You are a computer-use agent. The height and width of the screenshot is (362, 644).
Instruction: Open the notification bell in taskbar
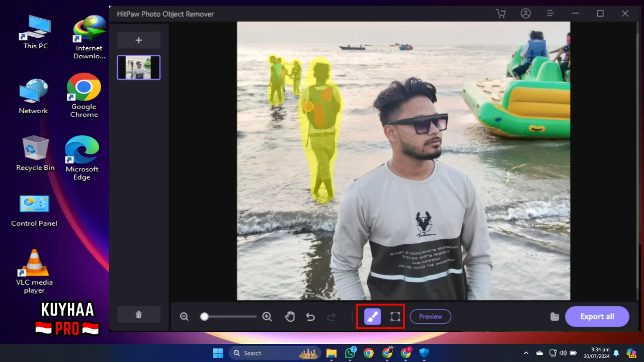pyautogui.click(x=616, y=353)
